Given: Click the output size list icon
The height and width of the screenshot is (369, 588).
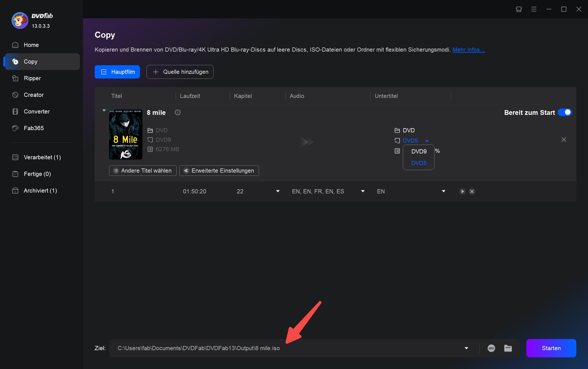Looking at the screenshot, I should [397, 151].
